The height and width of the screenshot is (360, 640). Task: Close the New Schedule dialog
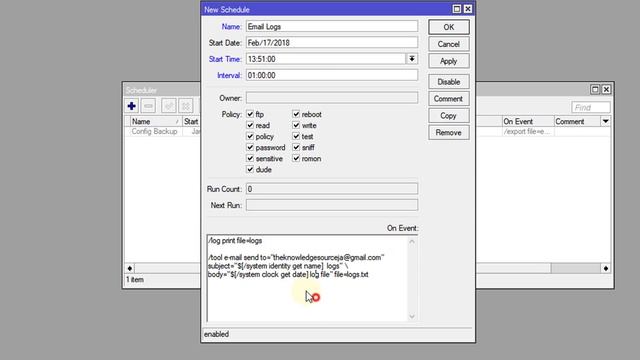point(468,9)
